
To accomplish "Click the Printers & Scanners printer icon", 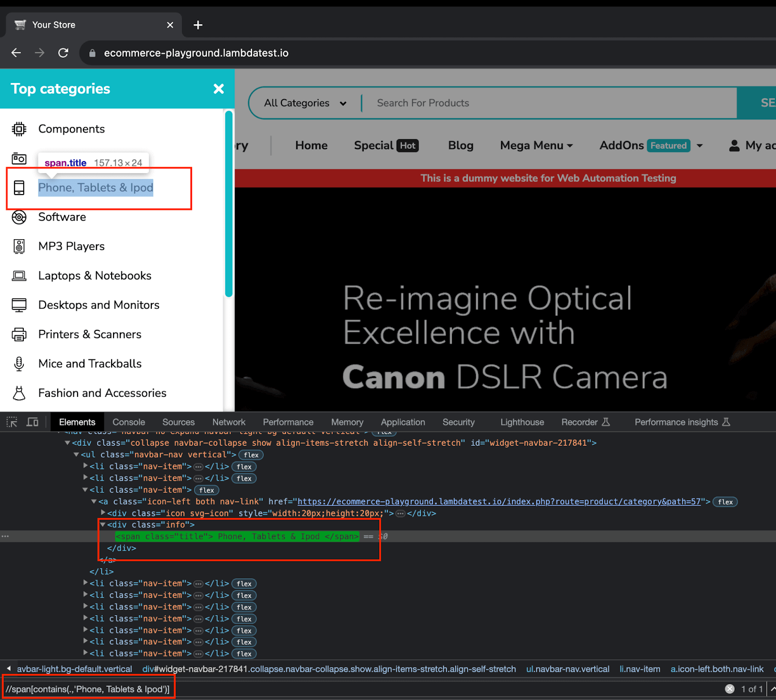I will click(19, 335).
